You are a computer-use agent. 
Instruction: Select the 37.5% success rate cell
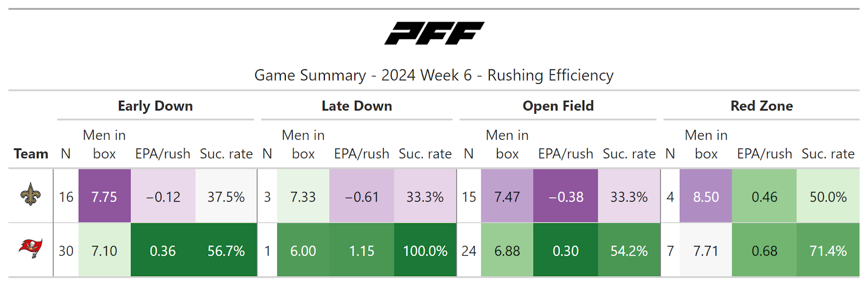[226, 197]
